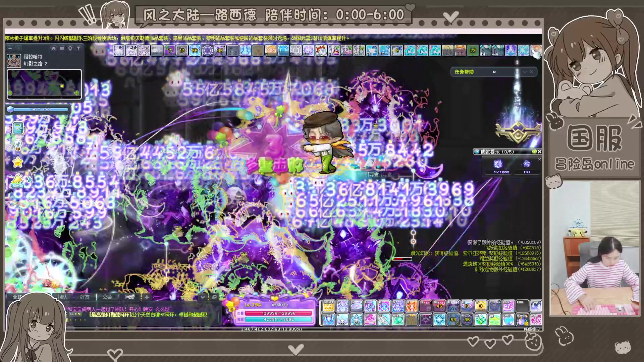Image resolution: width=644 pixels, height=362 pixels.
Task: Click the 任务帮助 header label
Action: pos(464,72)
